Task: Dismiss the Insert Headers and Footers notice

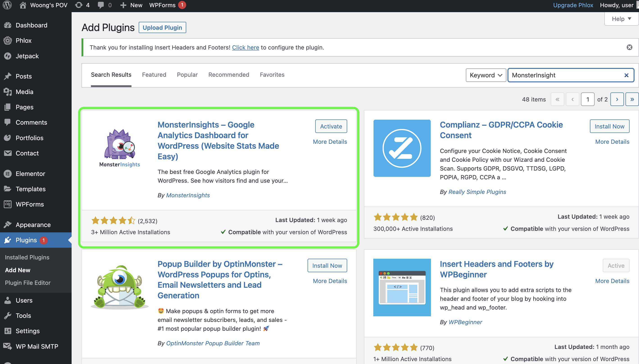Action: [x=629, y=47]
